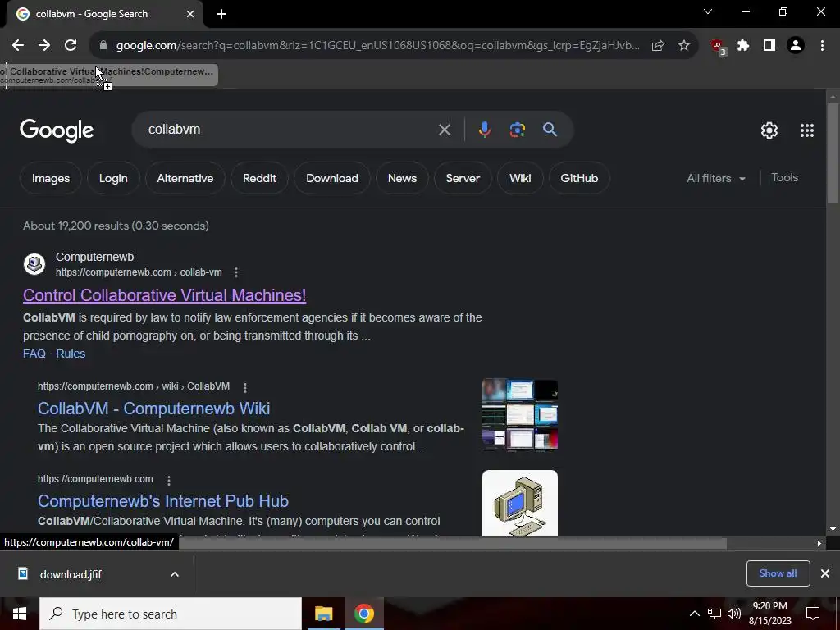This screenshot has width=840, height=630.
Task: Select the Wiki search chip
Action: click(x=520, y=178)
